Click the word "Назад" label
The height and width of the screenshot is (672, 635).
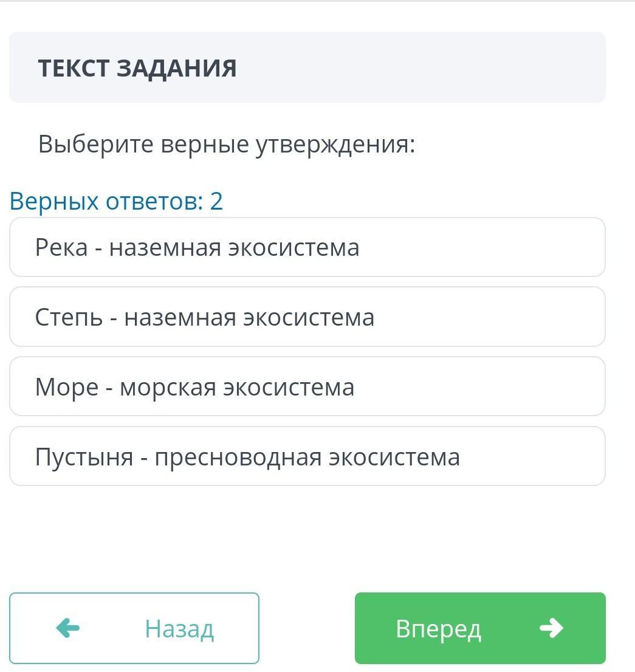(179, 629)
